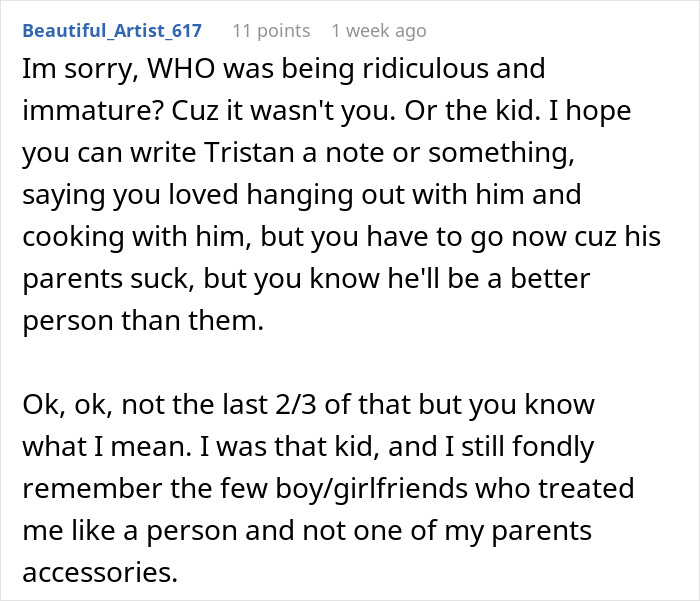Click the "1 week ago" timestamp
This screenshot has width=700, height=601.
click(x=378, y=31)
